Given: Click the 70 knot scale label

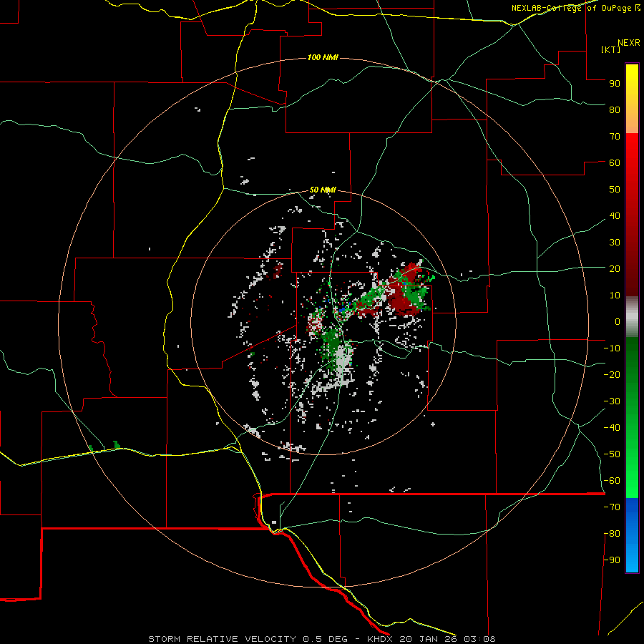Looking at the screenshot, I should click(615, 137).
